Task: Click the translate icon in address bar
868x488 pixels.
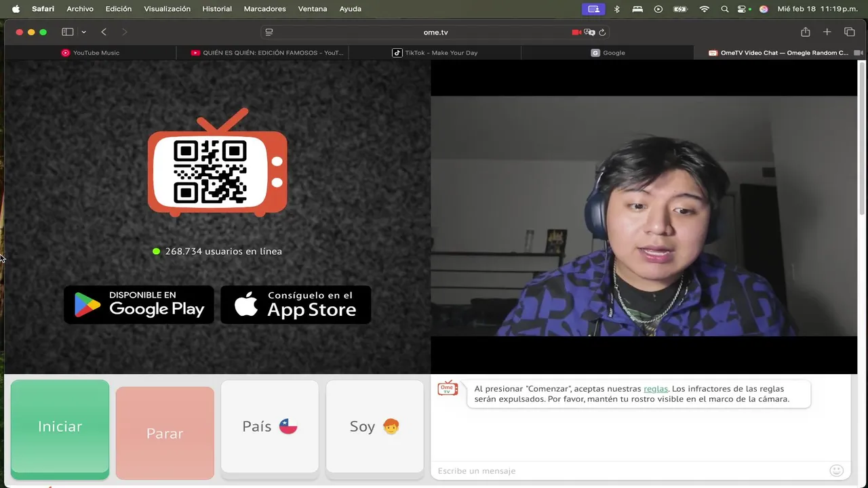Action: [589, 32]
